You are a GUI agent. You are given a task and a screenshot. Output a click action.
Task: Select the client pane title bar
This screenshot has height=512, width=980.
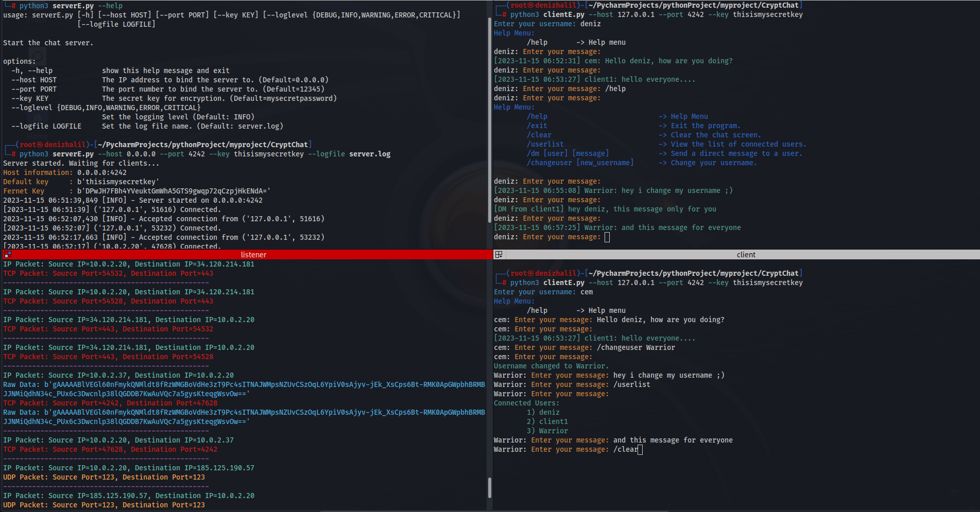746,254
